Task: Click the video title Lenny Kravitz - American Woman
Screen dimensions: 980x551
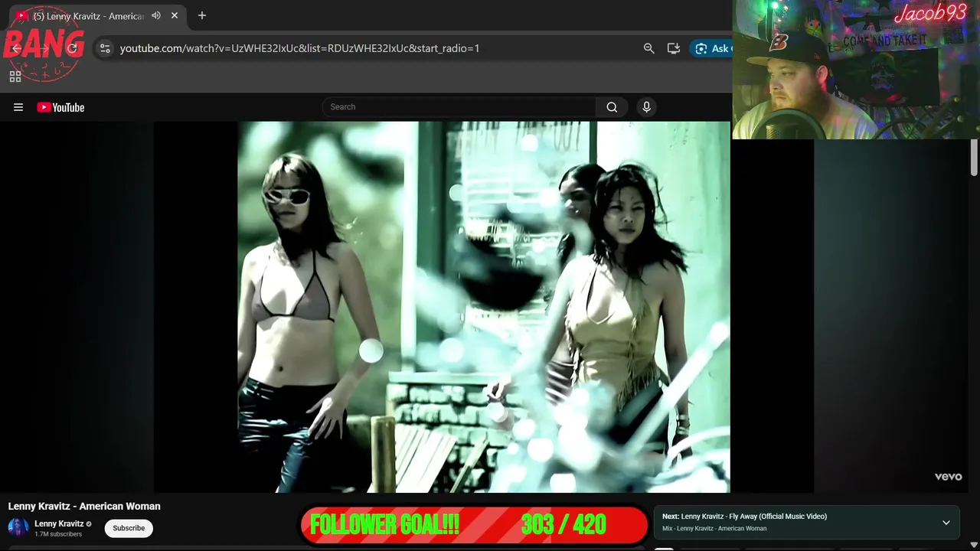Action: 84,506
